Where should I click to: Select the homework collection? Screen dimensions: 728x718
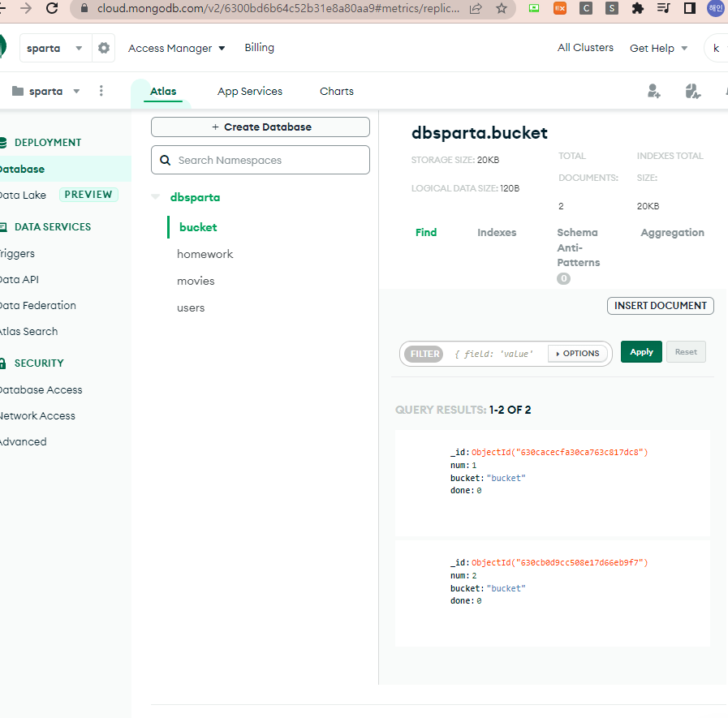(205, 254)
